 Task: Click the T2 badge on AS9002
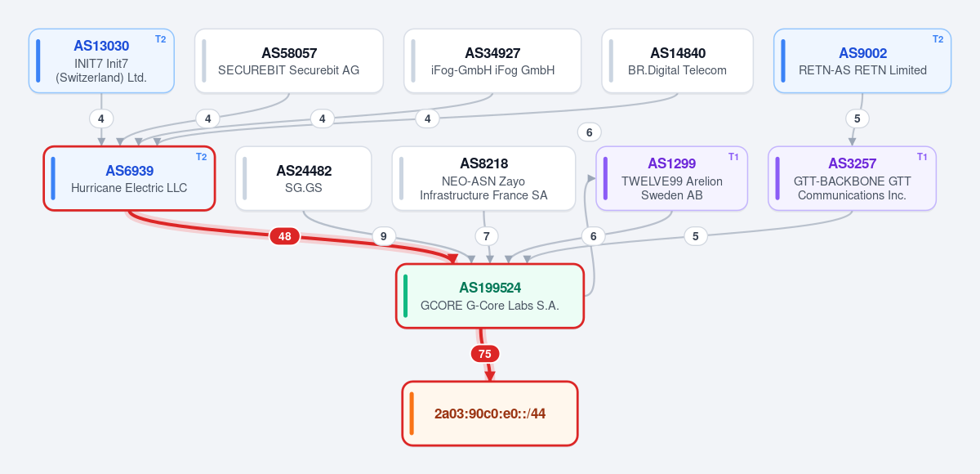click(x=938, y=38)
